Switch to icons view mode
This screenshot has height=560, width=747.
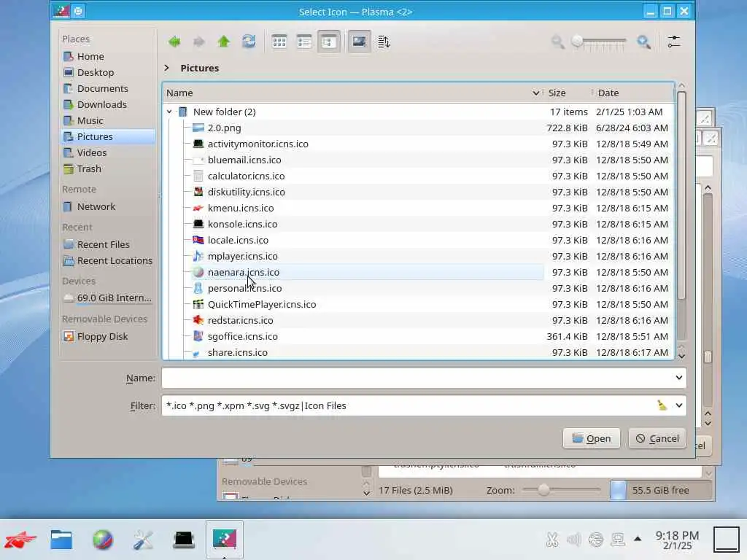(279, 42)
